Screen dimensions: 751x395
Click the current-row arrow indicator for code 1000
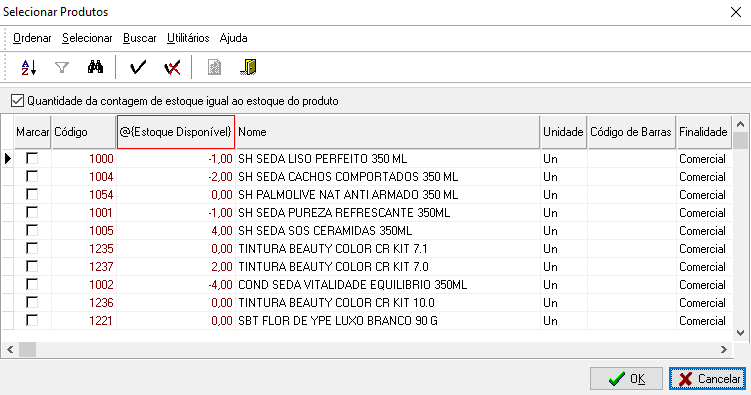coord(8,158)
